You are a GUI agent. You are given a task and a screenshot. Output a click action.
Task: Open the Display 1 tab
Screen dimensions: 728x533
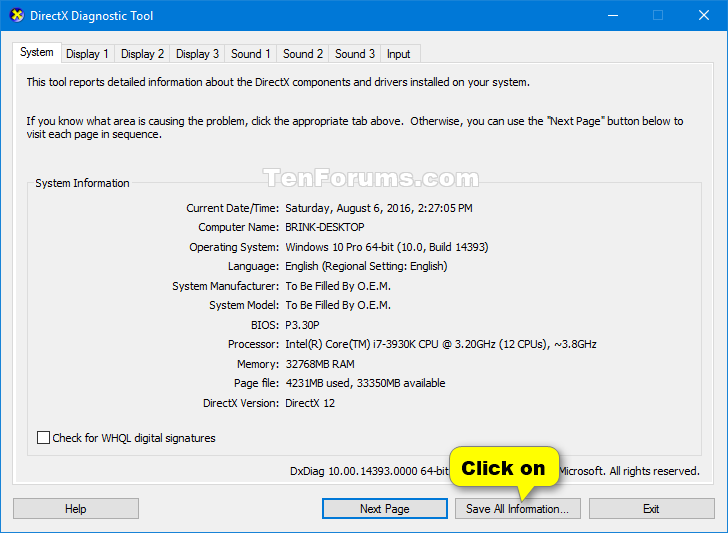(x=87, y=54)
